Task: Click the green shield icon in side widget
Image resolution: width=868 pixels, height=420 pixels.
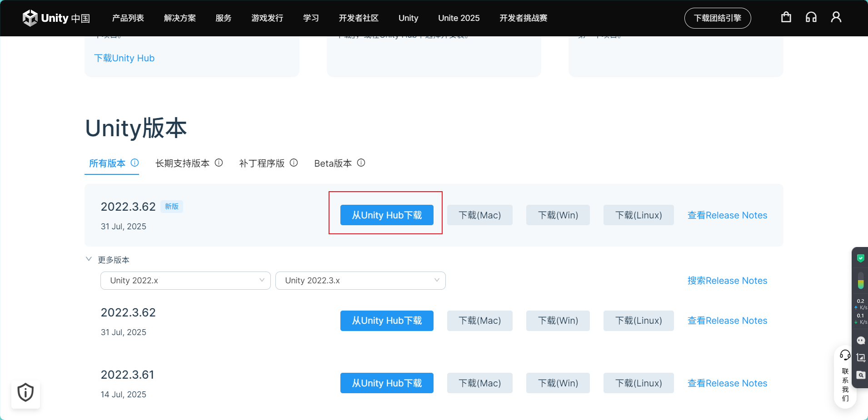Action: [x=860, y=258]
